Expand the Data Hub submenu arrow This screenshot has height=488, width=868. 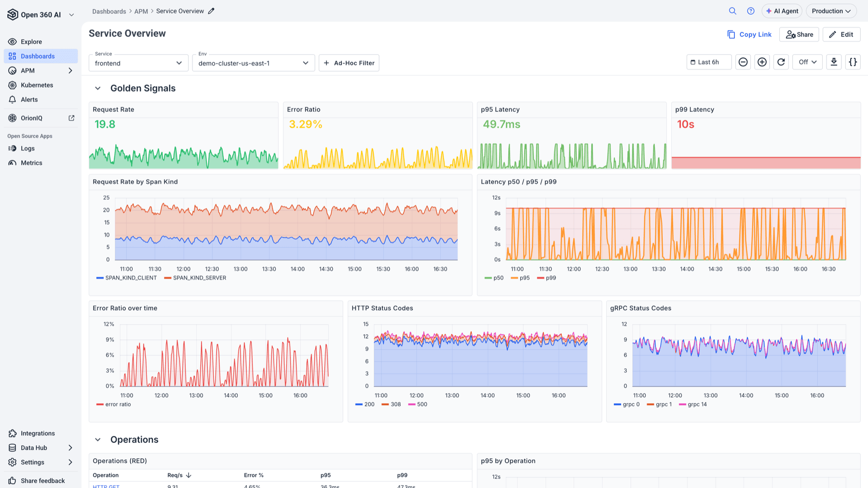(x=70, y=448)
